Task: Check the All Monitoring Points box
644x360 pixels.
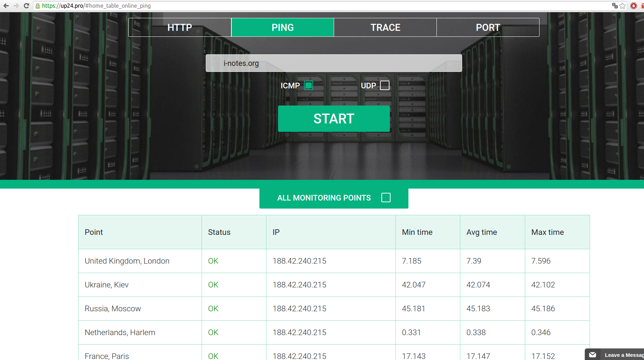Action: tap(386, 198)
